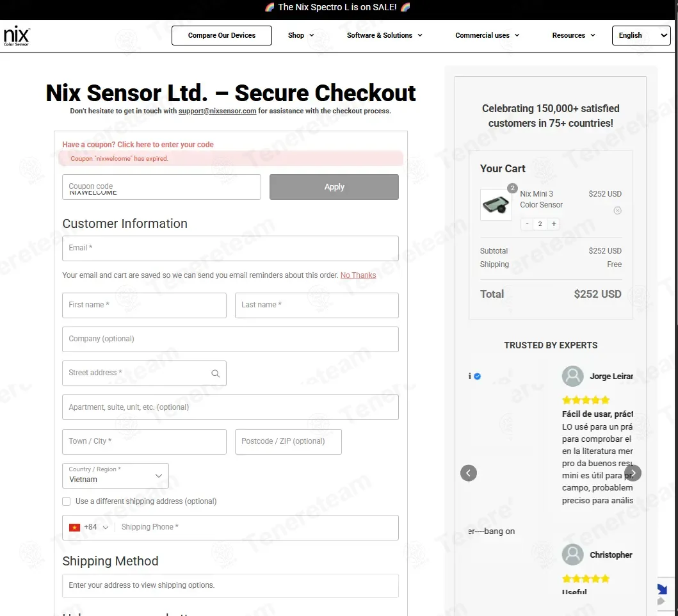Decrease cart quantity with minus button
Viewport: 678px width, 616px height.
[x=527, y=223]
